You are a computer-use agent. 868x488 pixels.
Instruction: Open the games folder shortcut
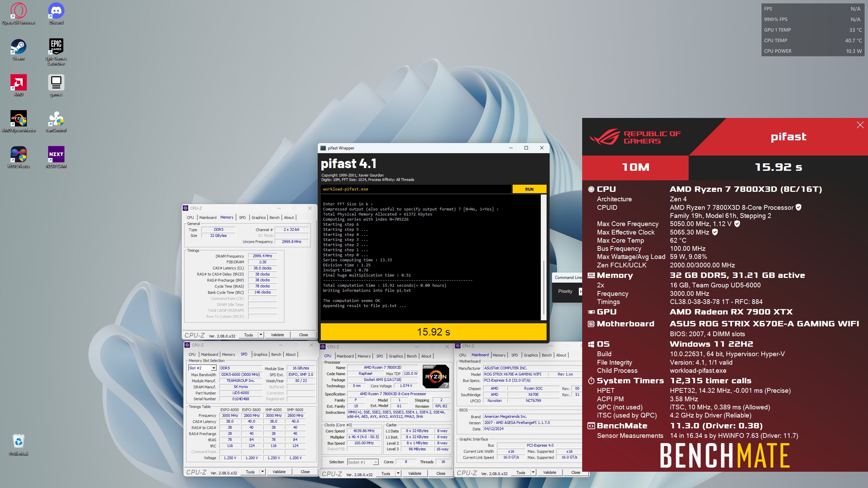click(x=56, y=85)
